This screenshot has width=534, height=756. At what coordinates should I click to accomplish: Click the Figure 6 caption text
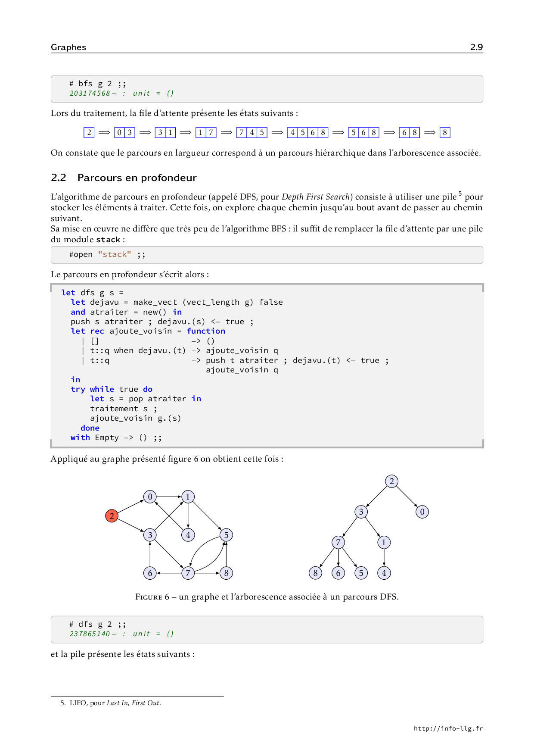pos(267,597)
